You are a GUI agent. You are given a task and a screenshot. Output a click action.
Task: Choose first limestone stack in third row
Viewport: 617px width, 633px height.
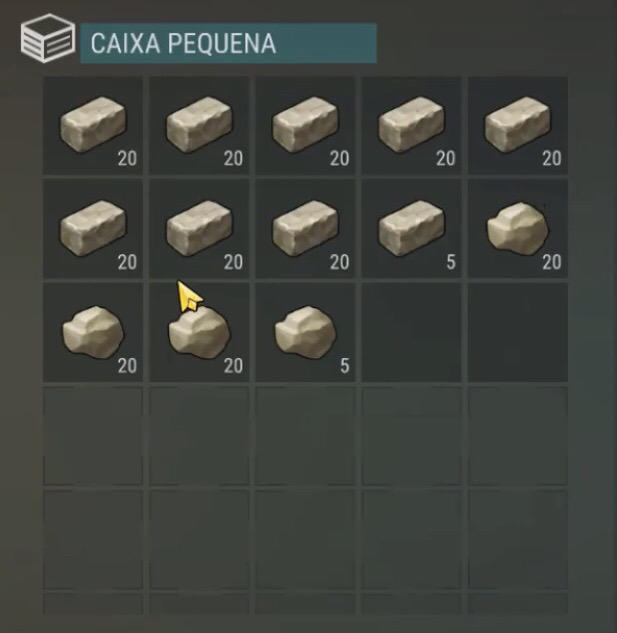point(93,332)
